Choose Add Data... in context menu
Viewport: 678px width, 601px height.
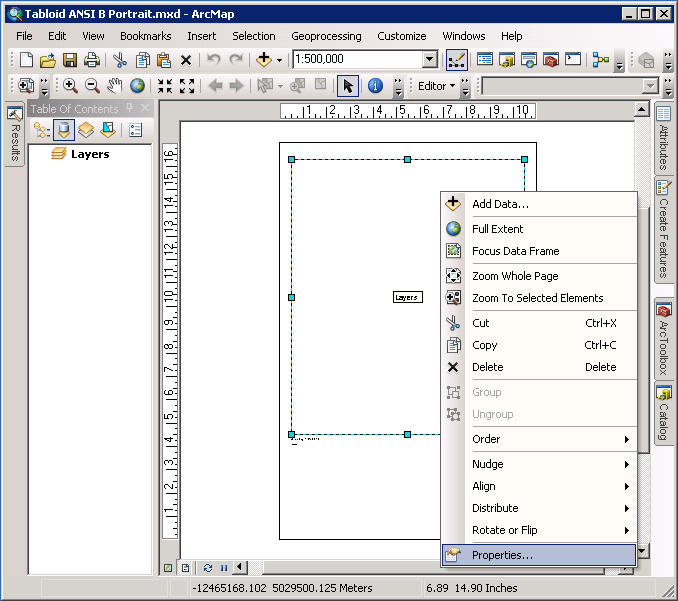(539, 204)
